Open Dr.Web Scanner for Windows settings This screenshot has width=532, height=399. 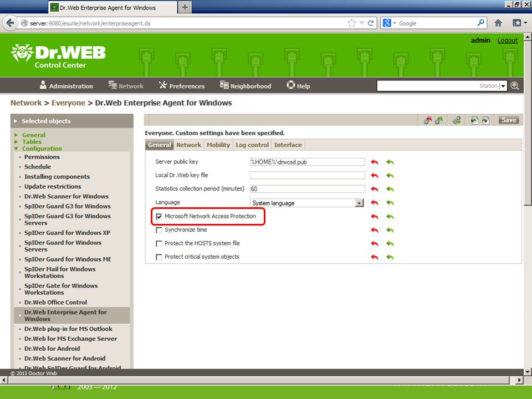pos(66,196)
